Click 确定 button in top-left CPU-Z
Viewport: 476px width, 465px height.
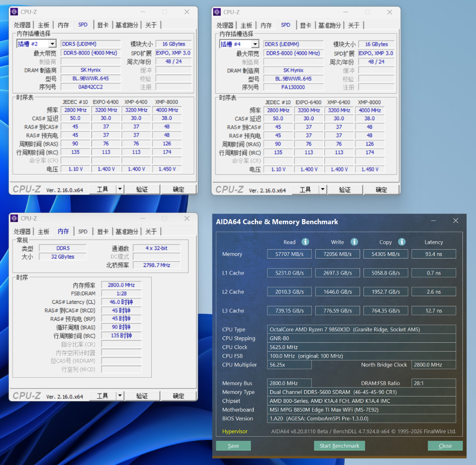pos(179,190)
